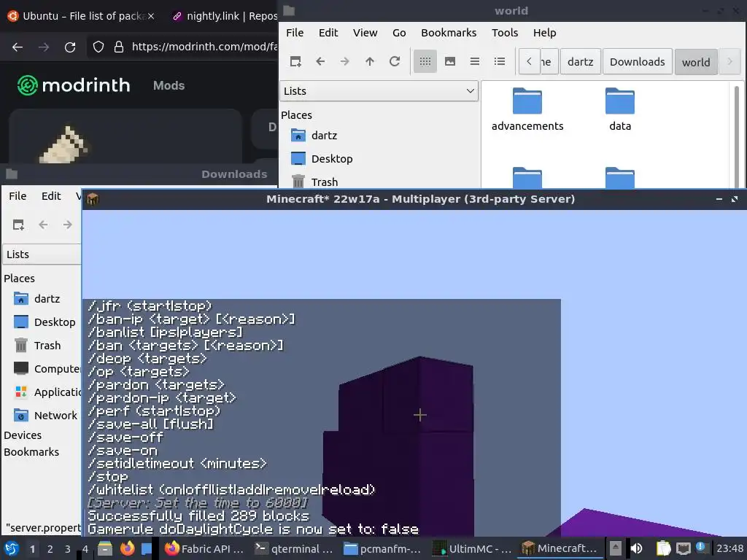
Task: Switch to the Fabric API taskbar entry
Action: click(204, 548)
